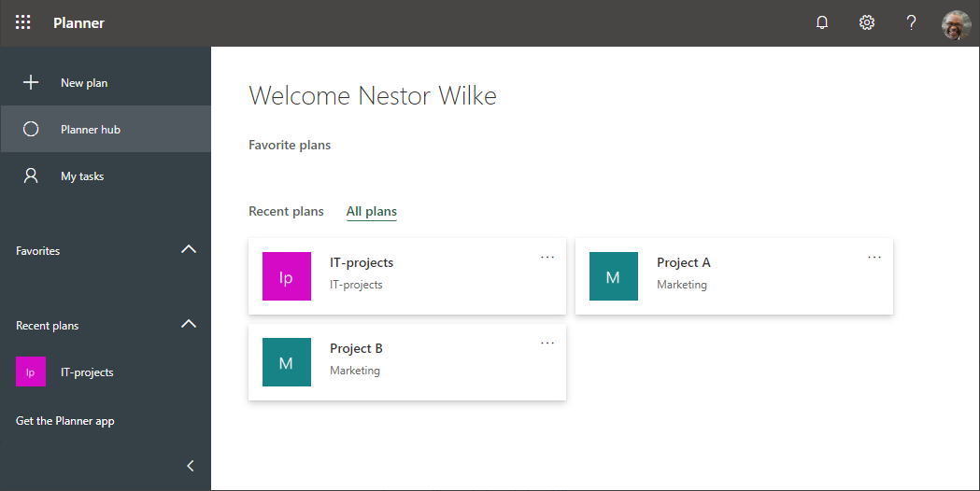Click the teal Project A tile
980x491 pixels.
(x=614, y=276)
